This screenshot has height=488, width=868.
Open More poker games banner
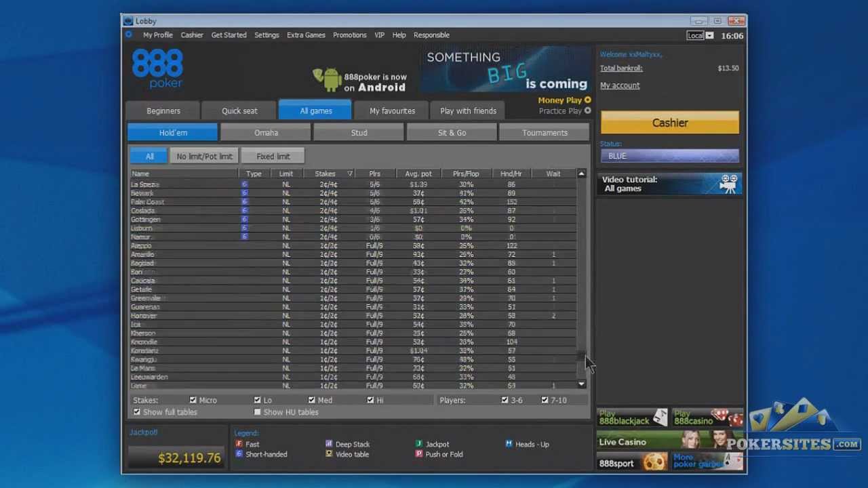[x=707, y=462]
